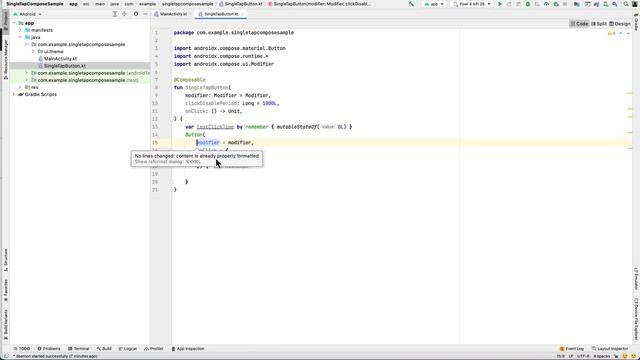
Task: Expand the androidTest package node
Action: (x=27, y=73)
